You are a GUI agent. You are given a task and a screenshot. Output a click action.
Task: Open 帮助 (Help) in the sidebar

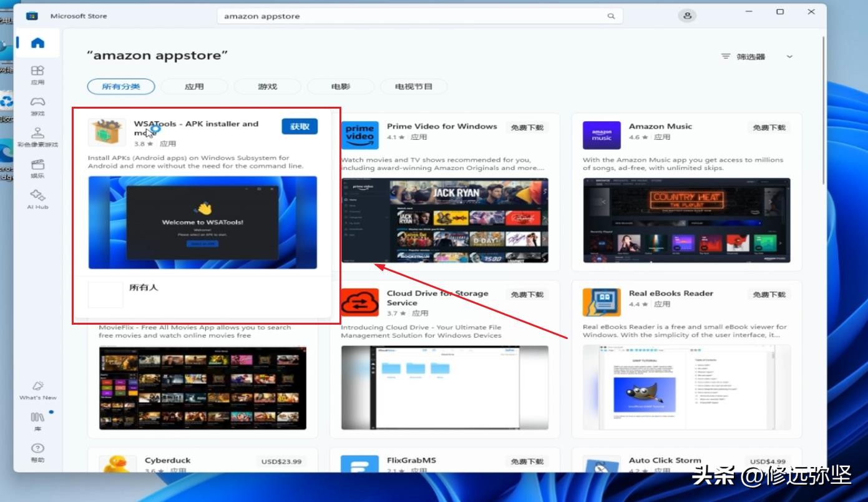click(x=37, y=452)
